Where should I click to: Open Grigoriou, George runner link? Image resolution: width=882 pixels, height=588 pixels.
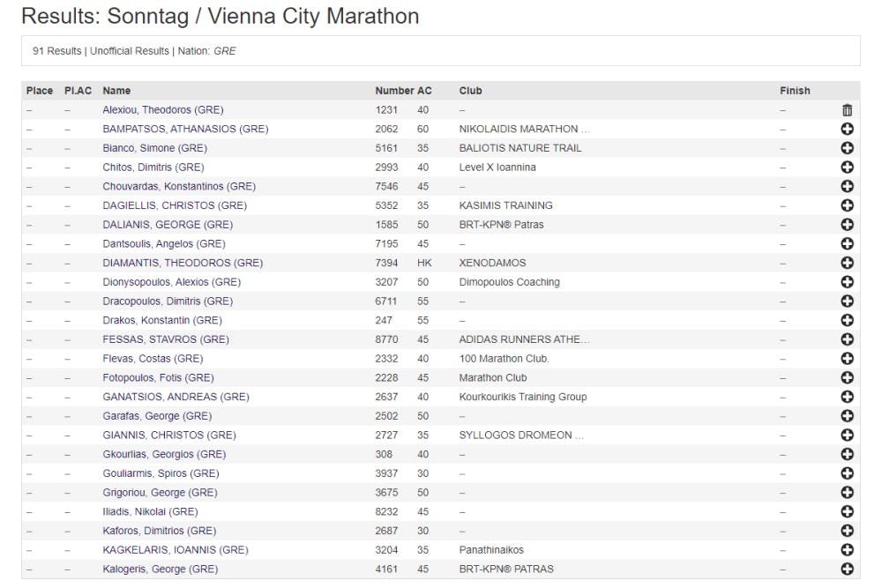tap(160, 493)
